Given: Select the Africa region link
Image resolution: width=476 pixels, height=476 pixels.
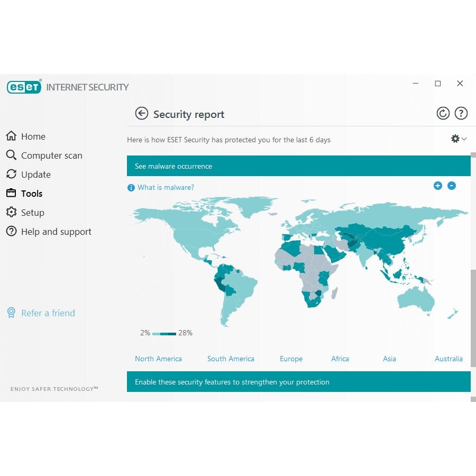Looking at the screenshot, I should pyautogui.click(x=340, y=359).
